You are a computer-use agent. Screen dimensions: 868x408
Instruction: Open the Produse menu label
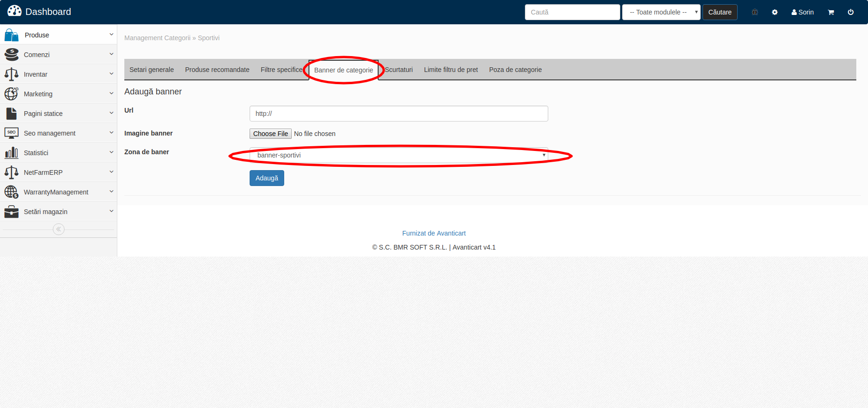(x=37, y=35)
